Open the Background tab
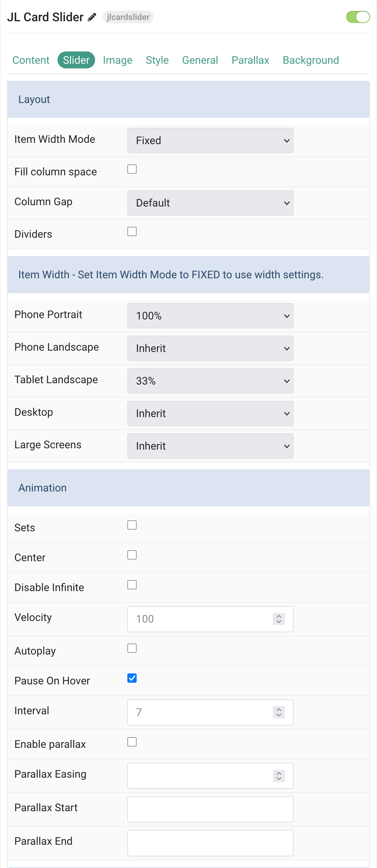Image resolution: width=377 pixels, height=868 pixels. 311,60
